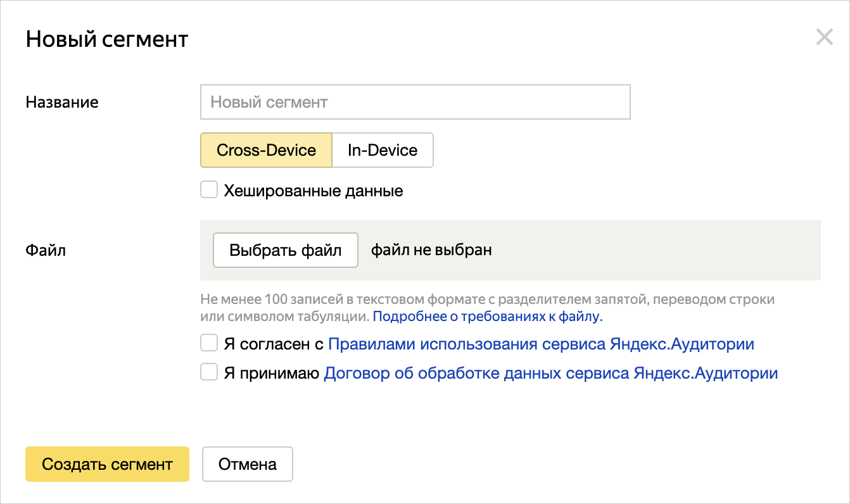
Task: Open Договор об обработке данных link
Action: click(550, 373)
